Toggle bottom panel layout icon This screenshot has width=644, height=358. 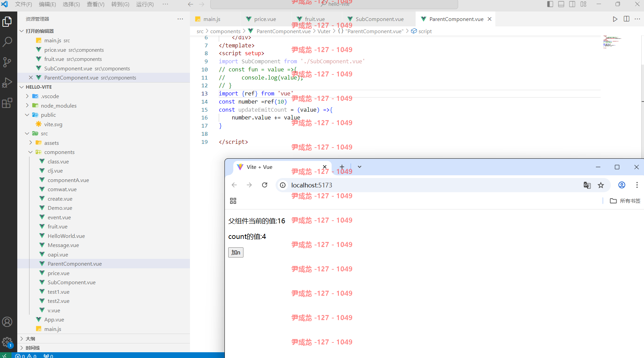click(561, 4)
